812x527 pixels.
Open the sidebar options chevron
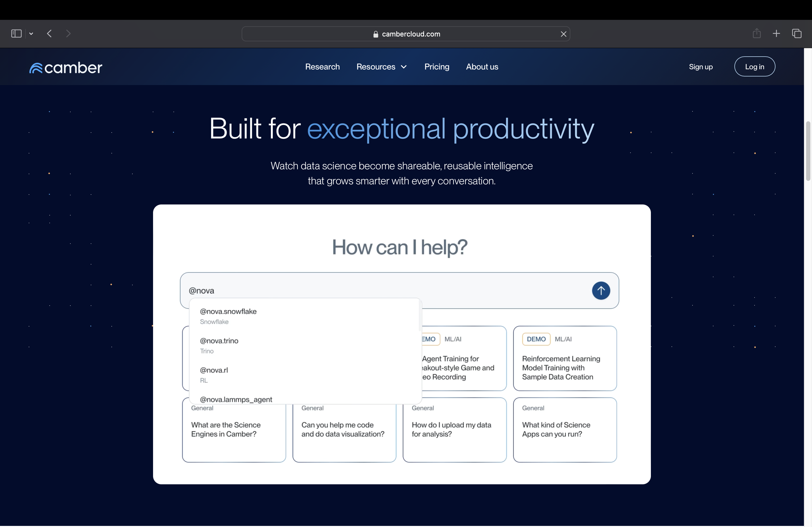tap(31, 33)
